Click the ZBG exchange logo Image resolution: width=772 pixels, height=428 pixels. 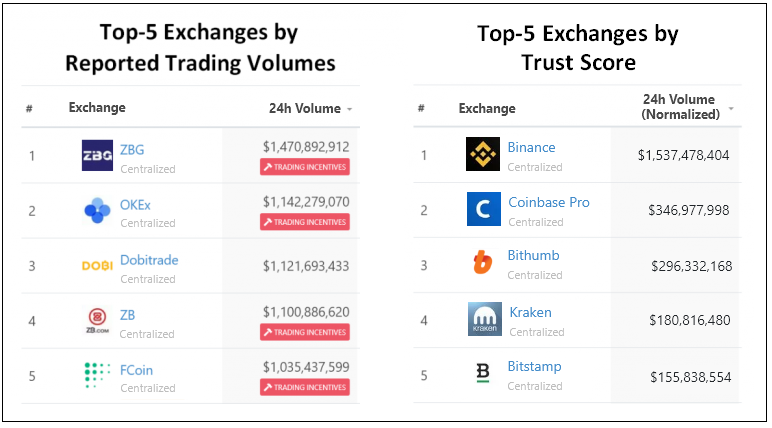[x=97, y=155]
